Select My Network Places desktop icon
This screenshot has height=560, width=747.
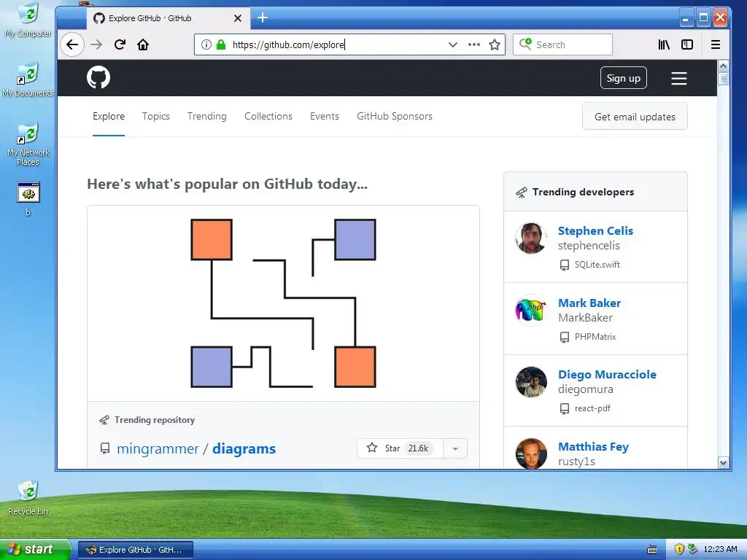(x=28, y=144)
